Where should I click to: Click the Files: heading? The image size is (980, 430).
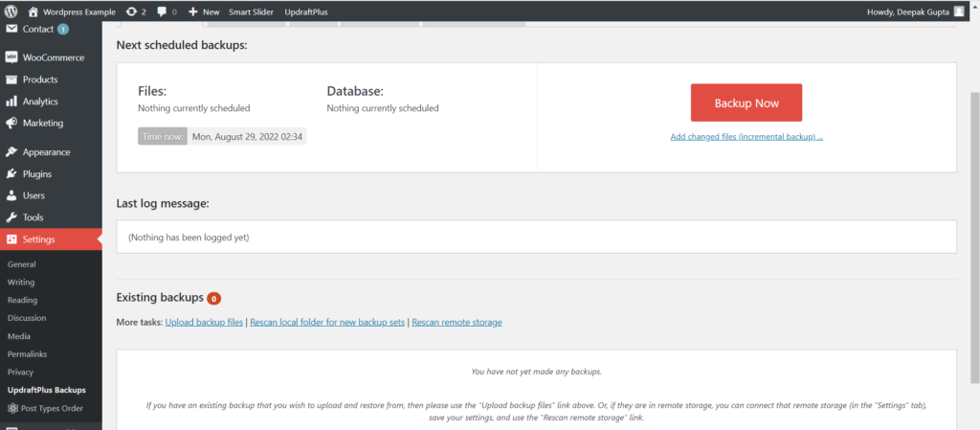152,91
